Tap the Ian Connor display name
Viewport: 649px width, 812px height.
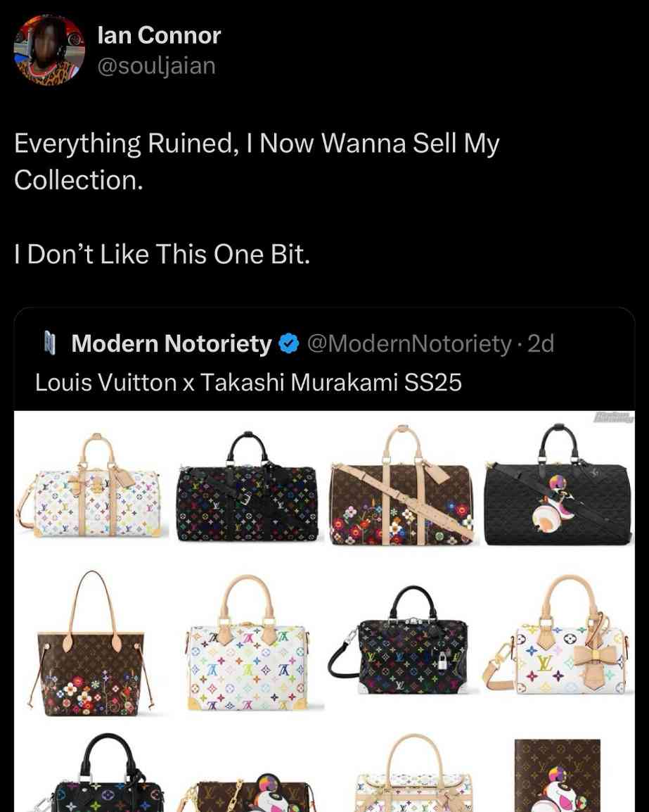[159, 35]
